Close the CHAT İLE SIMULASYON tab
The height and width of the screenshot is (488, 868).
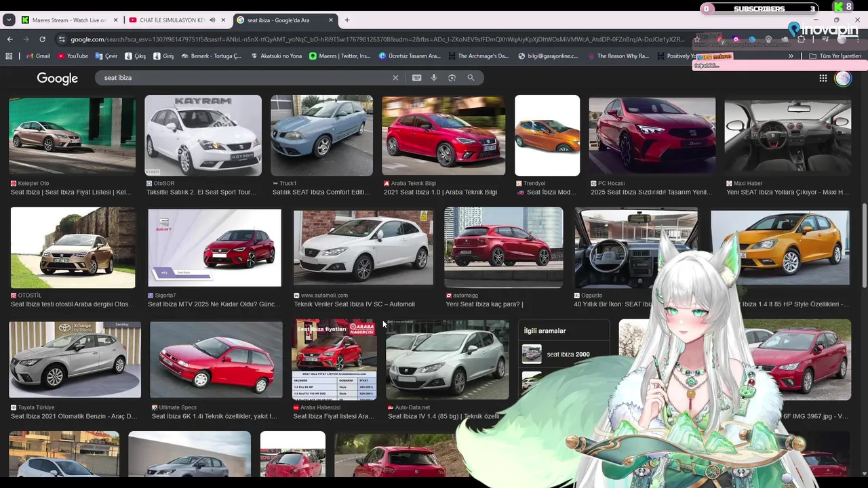pos(223,20)
